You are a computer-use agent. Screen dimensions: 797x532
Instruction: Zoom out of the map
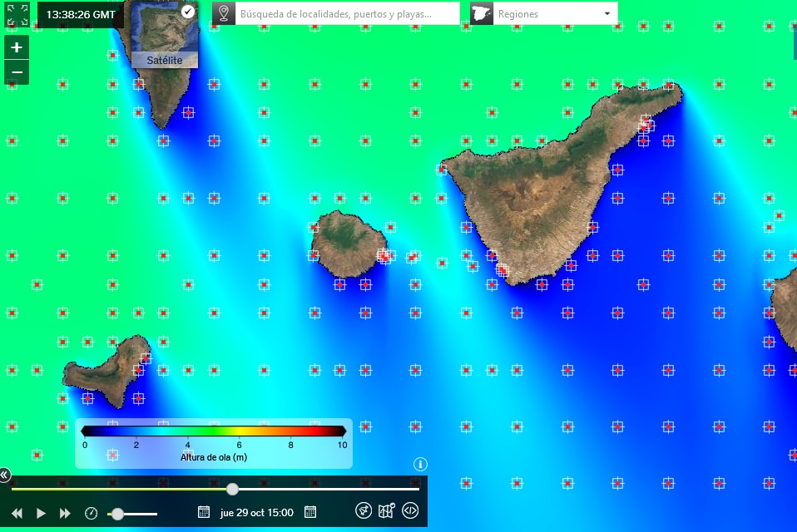point(17,72)
